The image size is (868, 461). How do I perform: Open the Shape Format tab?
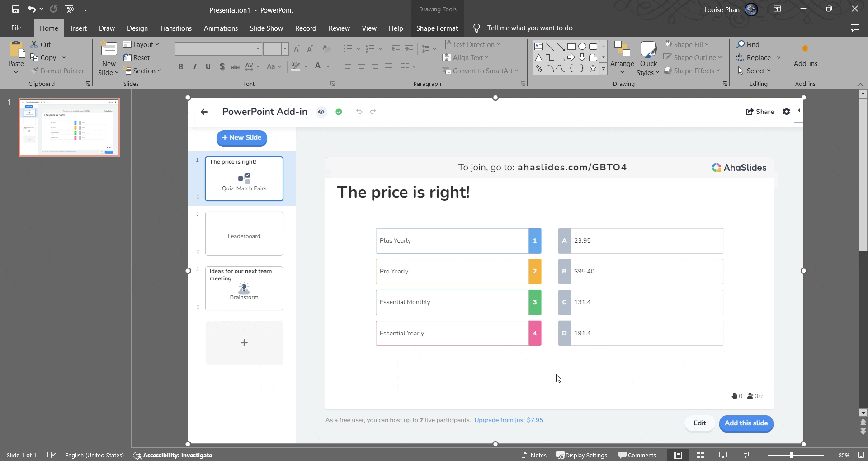(x=437, y=28)
